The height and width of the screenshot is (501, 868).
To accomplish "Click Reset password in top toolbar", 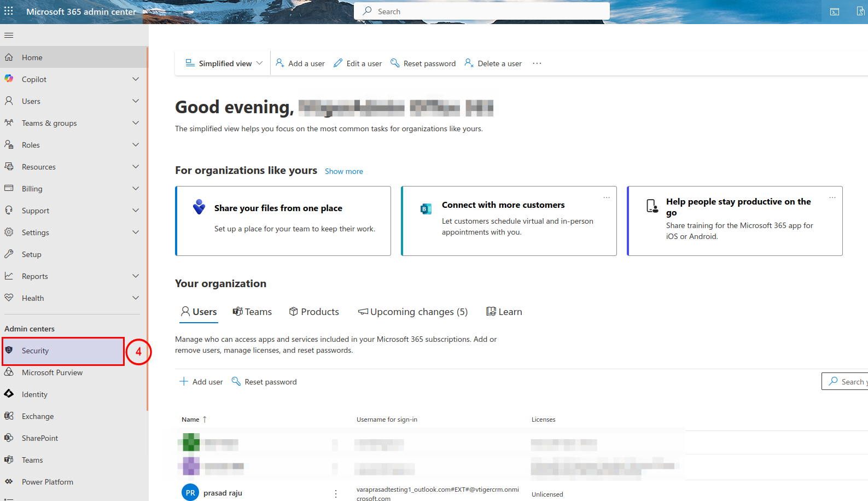I will coord(423,63).
